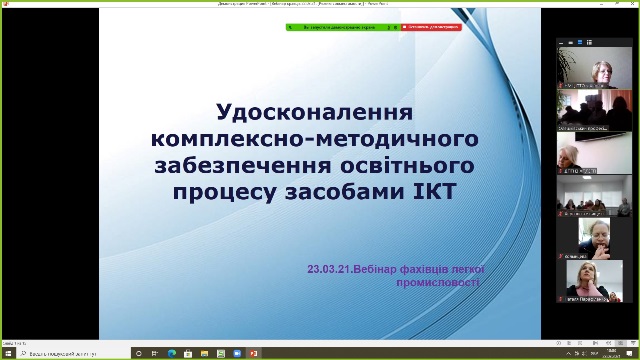
Task: Minimize the video panel to hidden strip
Action: click(561, 42)
